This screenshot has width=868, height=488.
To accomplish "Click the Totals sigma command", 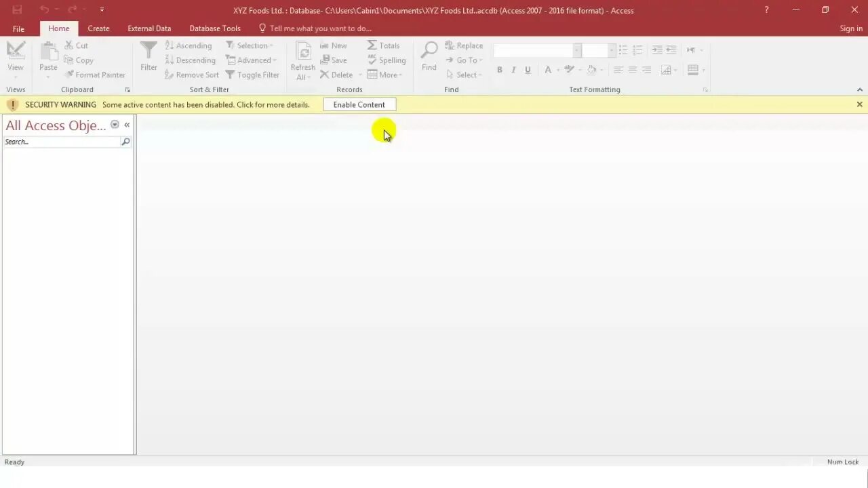I will pyautogui.click(x=383, y=45).
